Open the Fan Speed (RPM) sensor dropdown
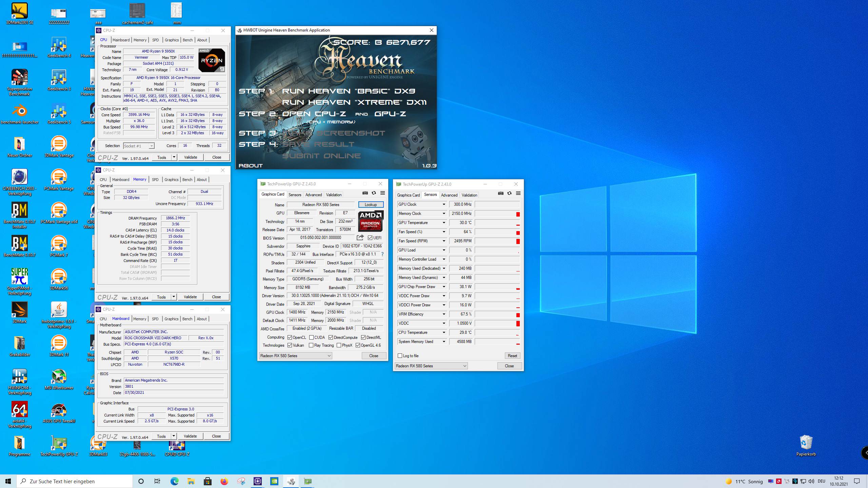The image size is (868, 488). pos(443,241)
